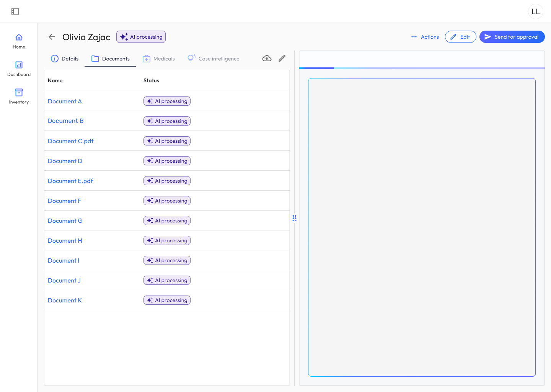
Task: Open the Actions menu
Action: tap(425, 37)
